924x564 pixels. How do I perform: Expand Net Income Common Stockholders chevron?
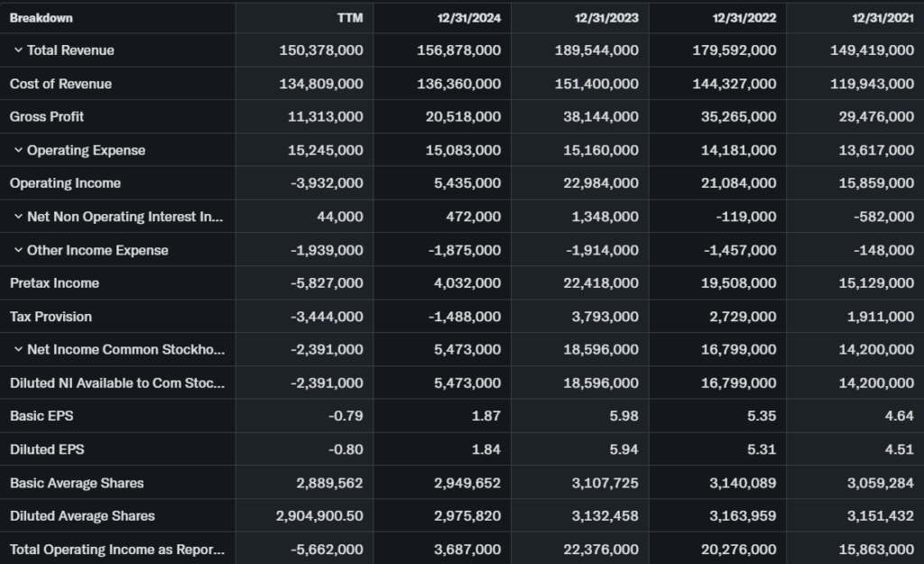18,349
